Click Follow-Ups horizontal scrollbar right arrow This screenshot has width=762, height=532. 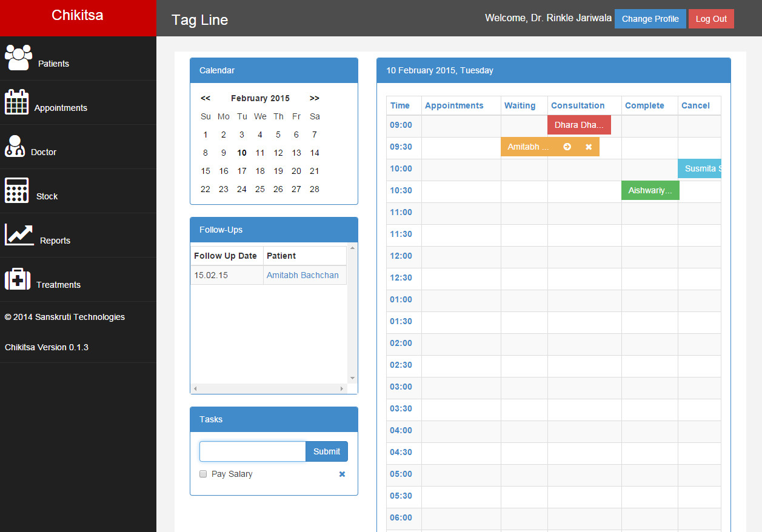tap(342, 388)
